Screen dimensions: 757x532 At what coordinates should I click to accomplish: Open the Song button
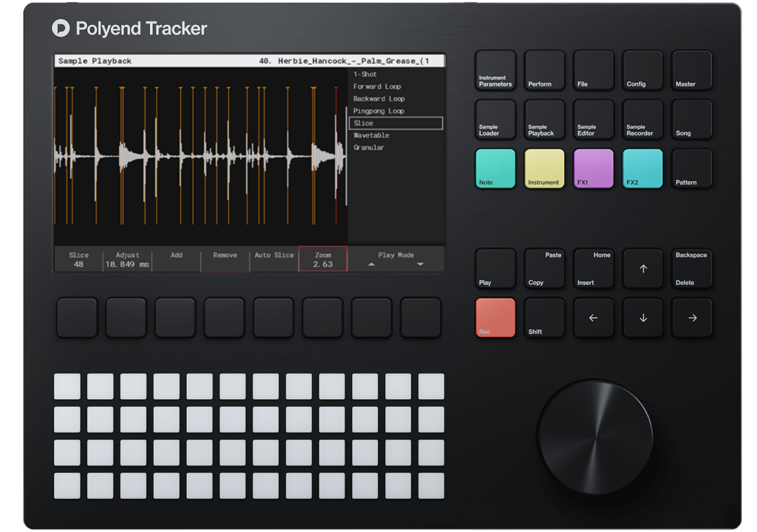pos(691,119)
